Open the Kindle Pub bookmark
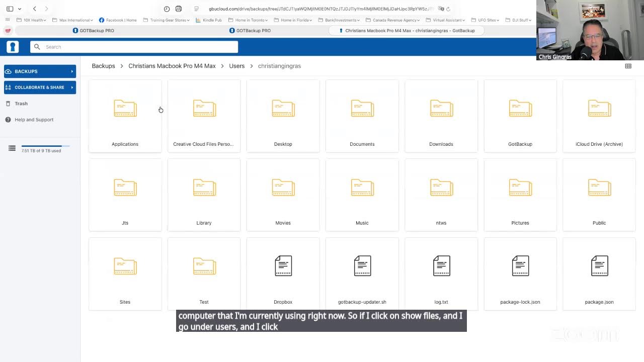Screen dimensions: 644x362 pyautogui.click(x=209, y=20)
